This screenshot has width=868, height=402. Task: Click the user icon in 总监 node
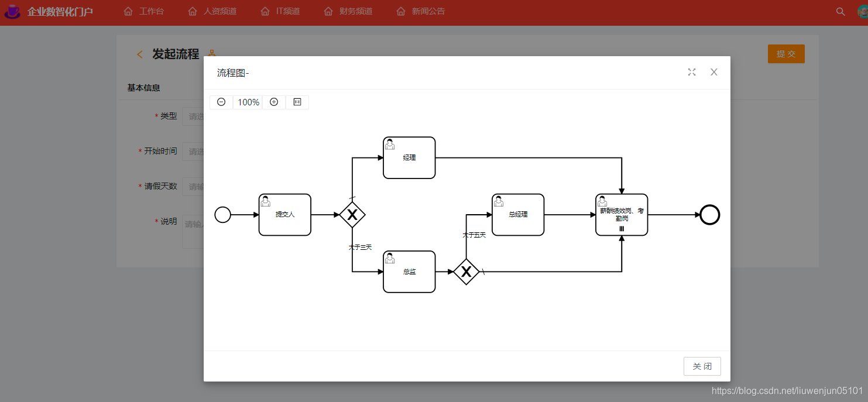coord(390,258)
